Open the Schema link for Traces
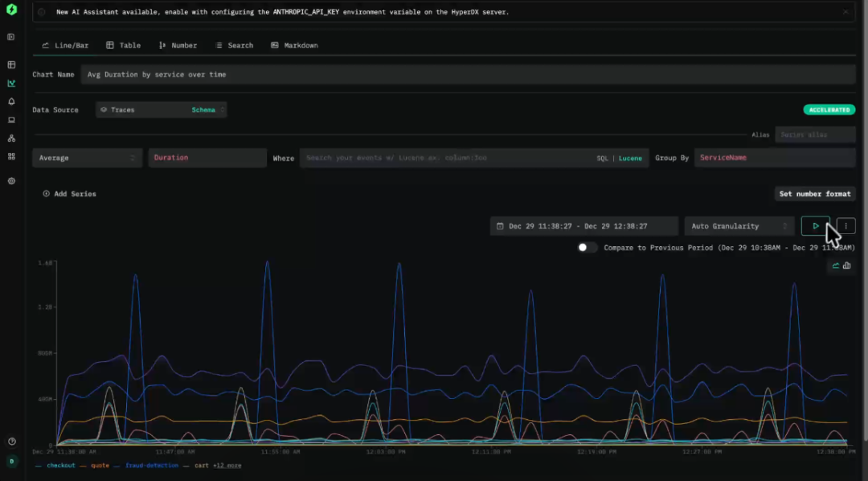The image size is (868, 481). click(203, 109)
